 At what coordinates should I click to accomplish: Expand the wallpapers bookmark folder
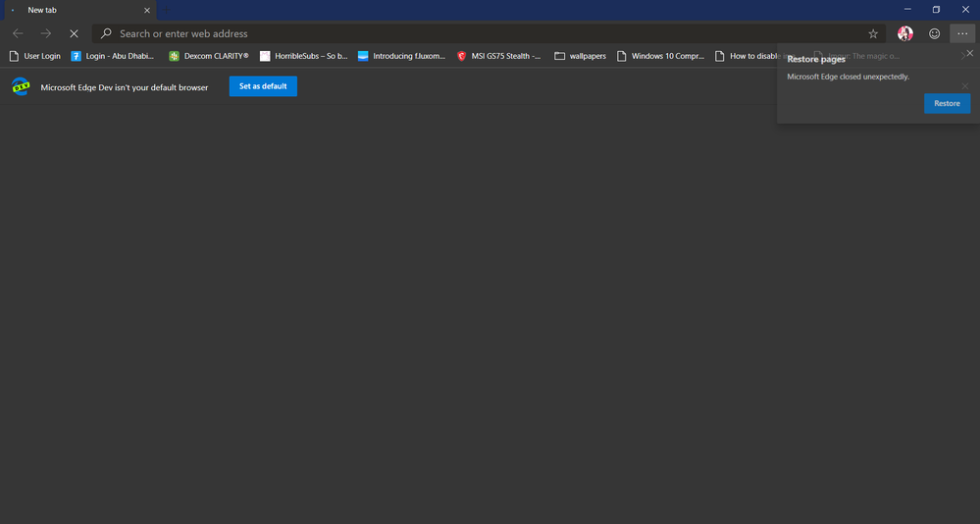(580, 56)
